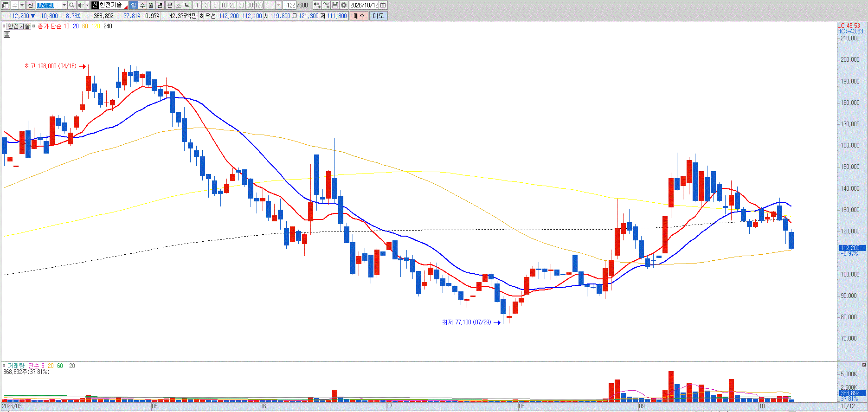Screen dimensions: 868x412
Task: Select the 초 seconds period button
Action: click(x=178, y=5)
